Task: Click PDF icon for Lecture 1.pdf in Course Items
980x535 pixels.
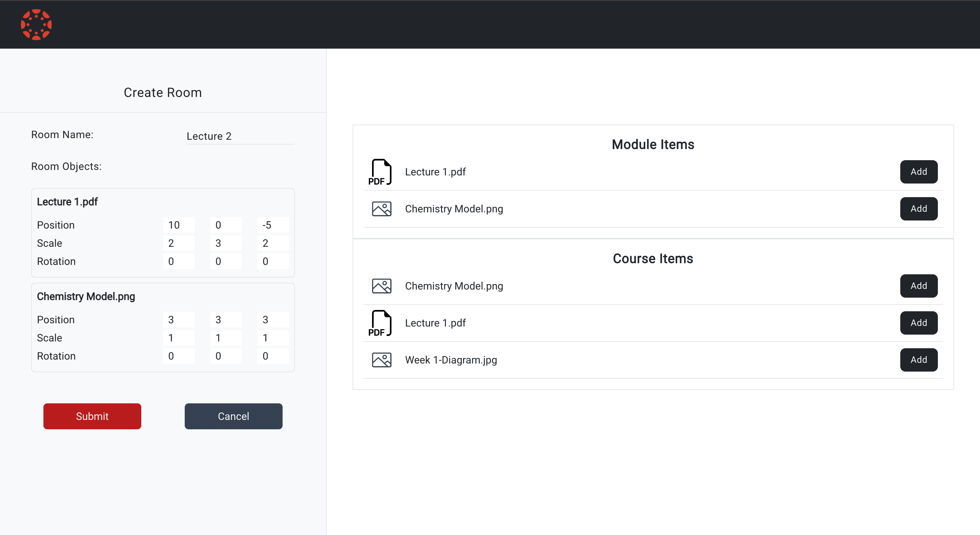Action: [380, 323]
